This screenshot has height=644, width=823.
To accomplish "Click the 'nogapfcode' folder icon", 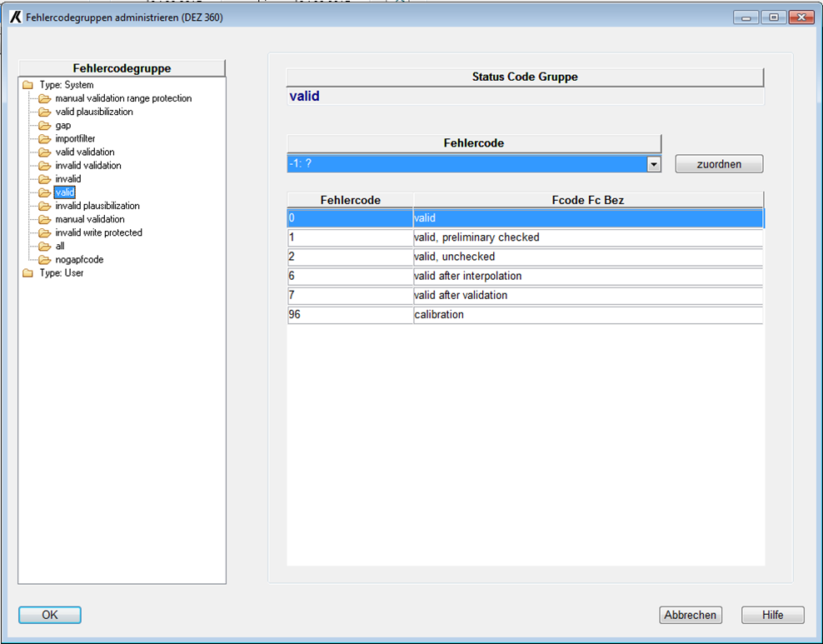I will coord(44,260).
